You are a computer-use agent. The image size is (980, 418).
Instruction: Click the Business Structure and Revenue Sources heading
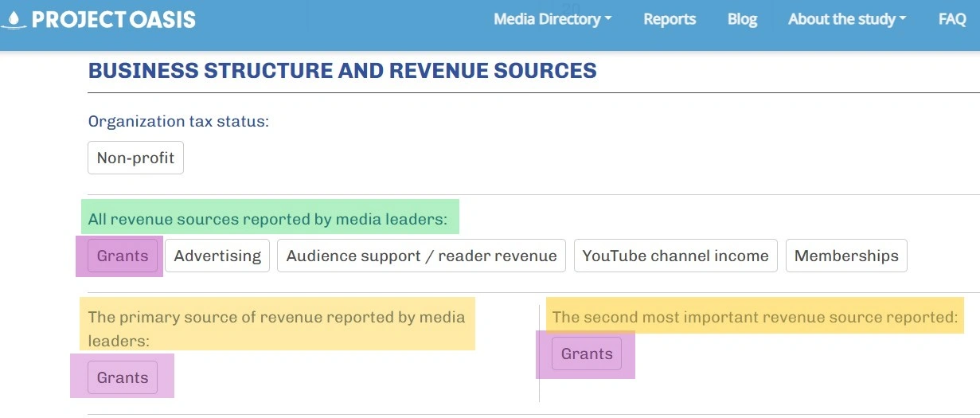[x=342, y=71]
